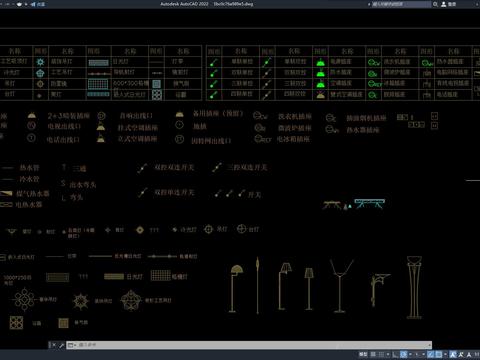Screen dimensions: 480x360
Task: Select the 冷水管 label in drawing
Action: (x=29, y=179)
